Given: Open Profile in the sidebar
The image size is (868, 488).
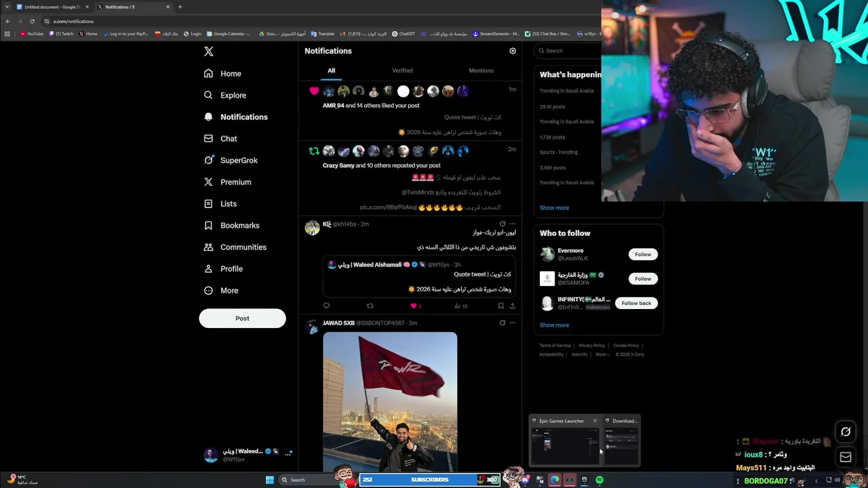Looking at the screenshot, I should pos(223,268).
